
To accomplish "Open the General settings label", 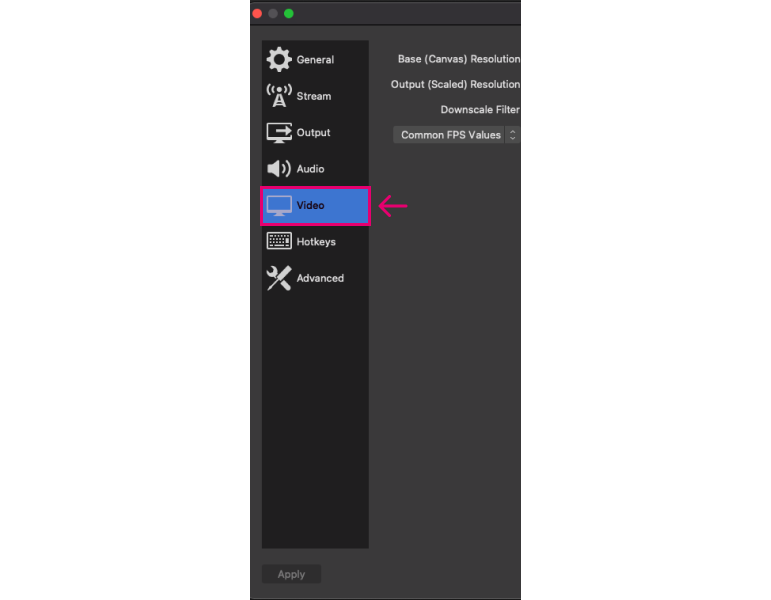I will (315, 60).
